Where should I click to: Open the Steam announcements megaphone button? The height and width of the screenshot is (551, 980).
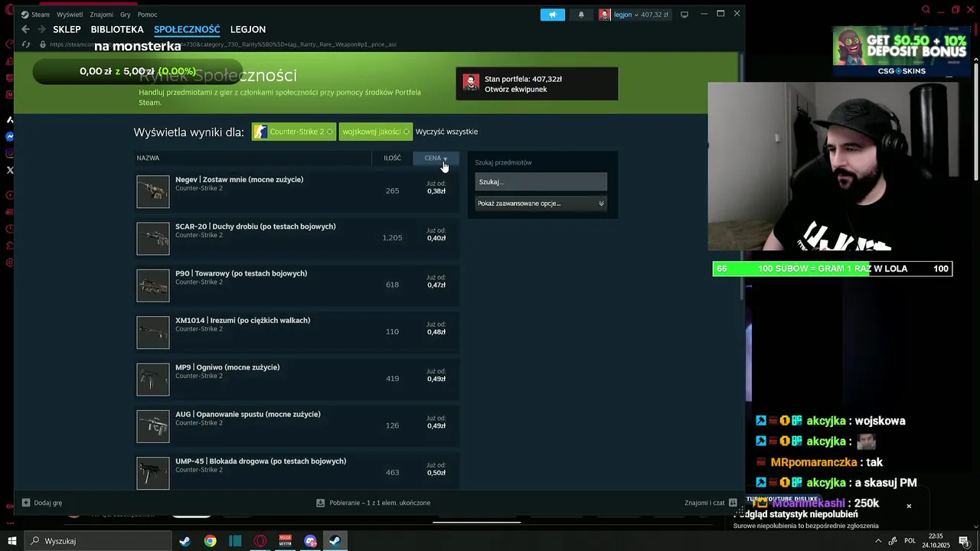[553, 15]
